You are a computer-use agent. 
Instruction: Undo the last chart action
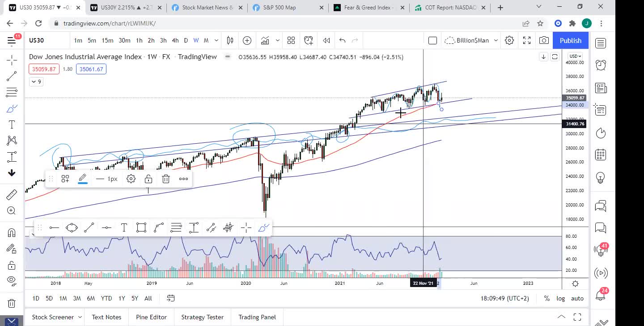(x=342, y=40)
